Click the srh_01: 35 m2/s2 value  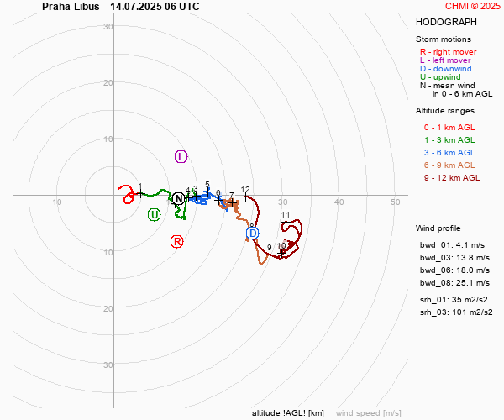click(454, 299)
